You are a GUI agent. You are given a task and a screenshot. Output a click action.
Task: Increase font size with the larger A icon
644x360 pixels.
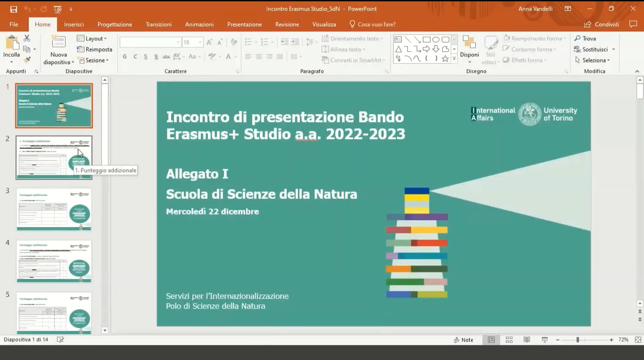pos(209,42)
